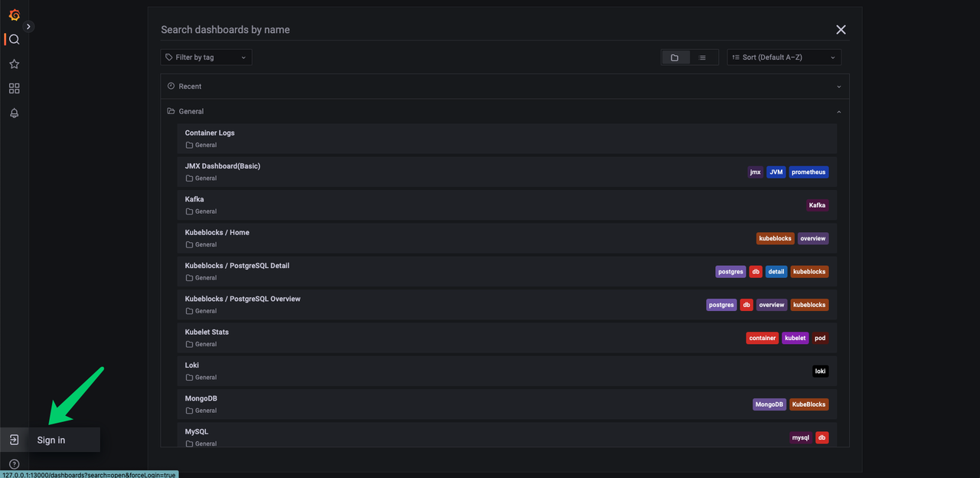
Task: Open Kubeblocks / PostgreSQL Detail dashboard
Action: [x=507, y=271]
